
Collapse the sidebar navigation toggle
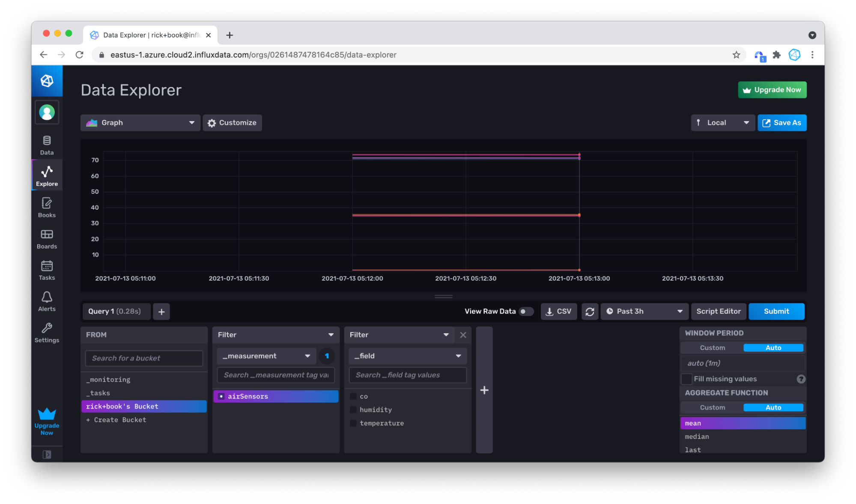tap(47, 454)
